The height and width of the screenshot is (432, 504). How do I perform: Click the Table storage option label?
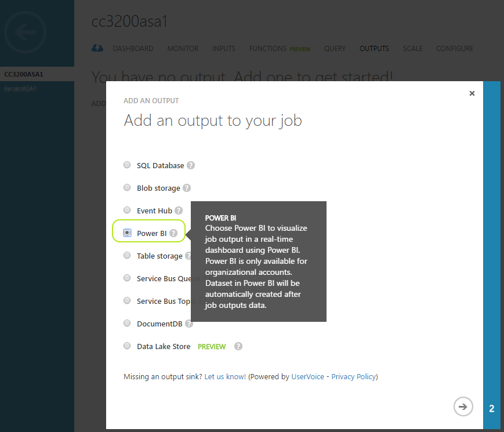159,256
